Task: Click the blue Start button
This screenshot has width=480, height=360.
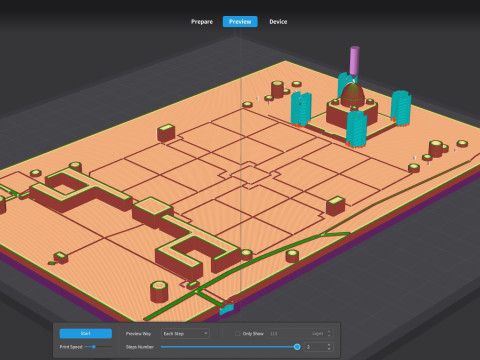Action: (86, 333)
